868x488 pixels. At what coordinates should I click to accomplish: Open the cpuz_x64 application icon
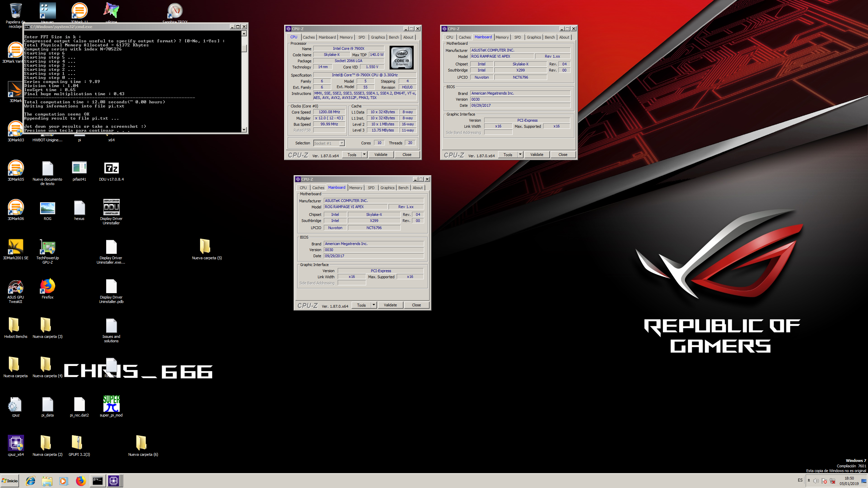pos(16,446)
